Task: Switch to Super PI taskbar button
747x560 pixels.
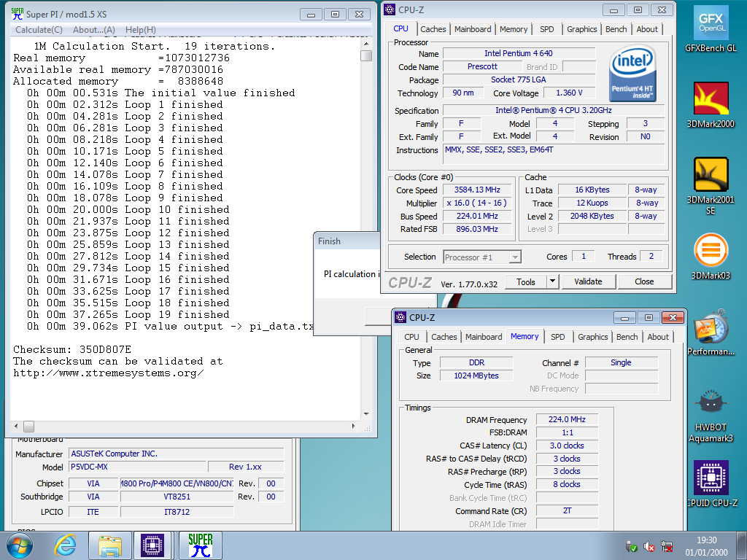Action: pyautogui.click(x=200, y=545)
